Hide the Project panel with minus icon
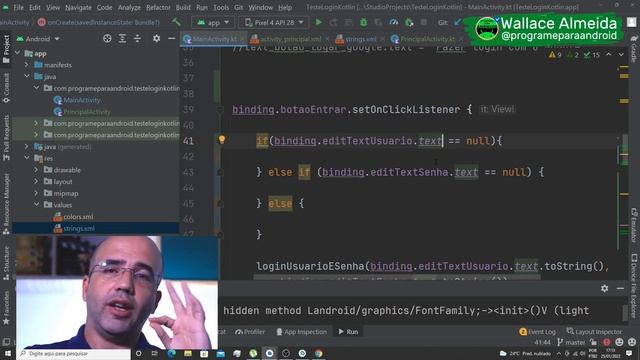 click(172, 39)
